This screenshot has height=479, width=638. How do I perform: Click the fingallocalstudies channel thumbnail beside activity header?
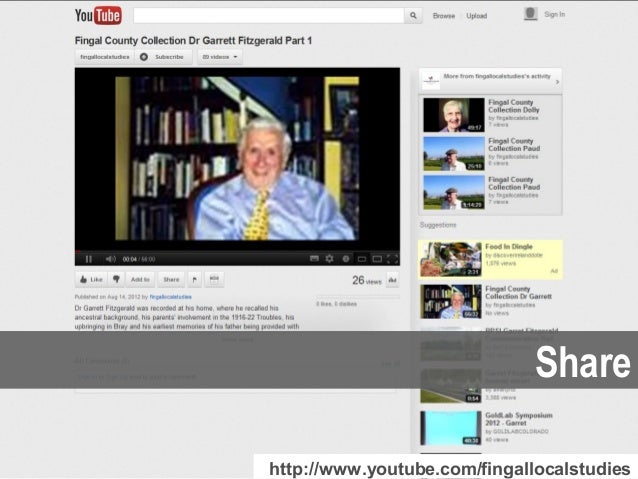click(431, 80)
